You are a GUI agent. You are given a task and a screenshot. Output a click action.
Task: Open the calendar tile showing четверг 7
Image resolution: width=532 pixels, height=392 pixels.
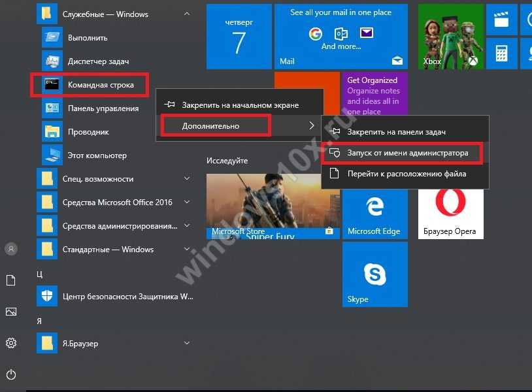[x=239, y=37]
